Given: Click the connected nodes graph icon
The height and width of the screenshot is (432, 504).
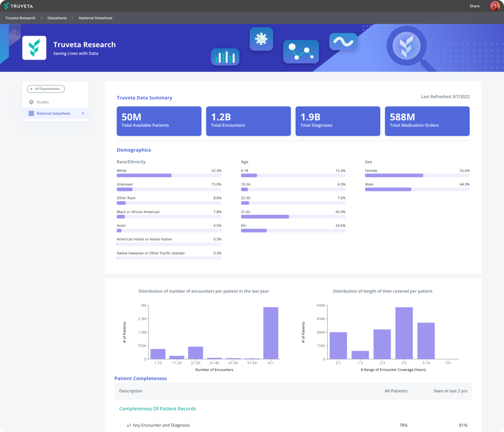Looking at the screenshot, I should pyautogui.click(x=301, y=52).
